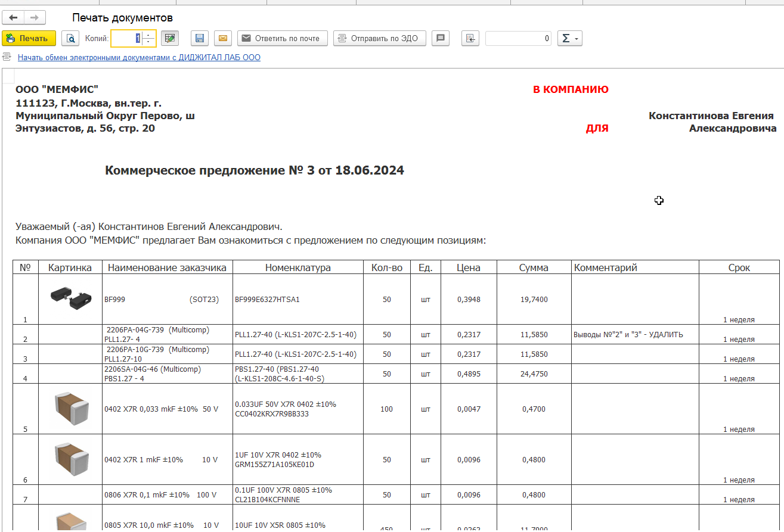The width and height of the screenshot is (784, 532).
Task: Send document by email envelope icon
Action: [222, 39]
